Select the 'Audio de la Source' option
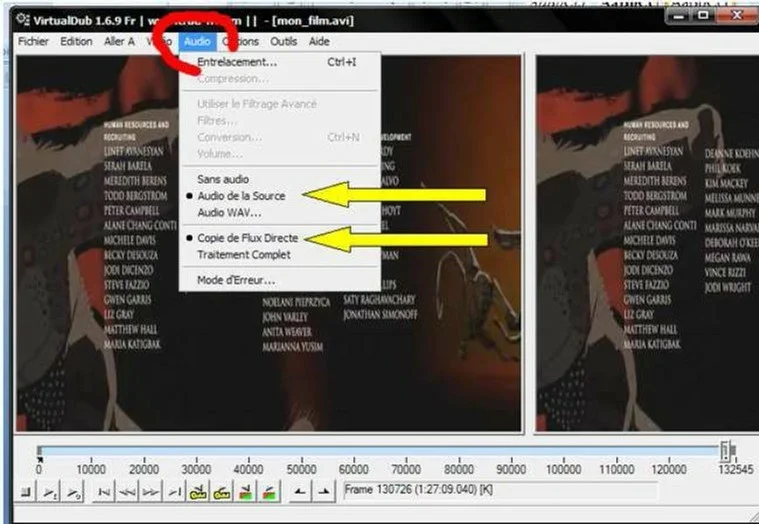The width and height of the screenshot is (759, 524). [x=241, y=196]
